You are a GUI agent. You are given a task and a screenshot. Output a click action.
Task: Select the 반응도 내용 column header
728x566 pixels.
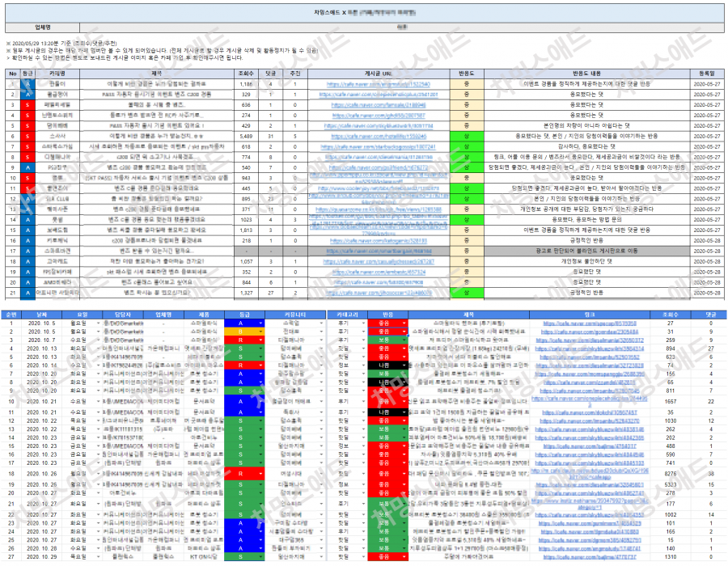click(x=586, y=74)
